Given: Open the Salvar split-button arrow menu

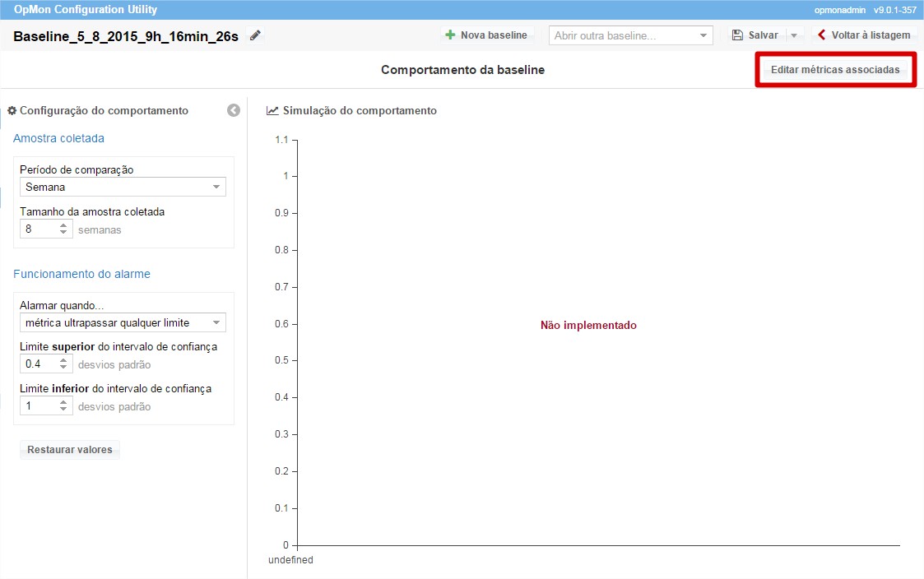Looking at the screenshot, I should [x=794, y=35].
